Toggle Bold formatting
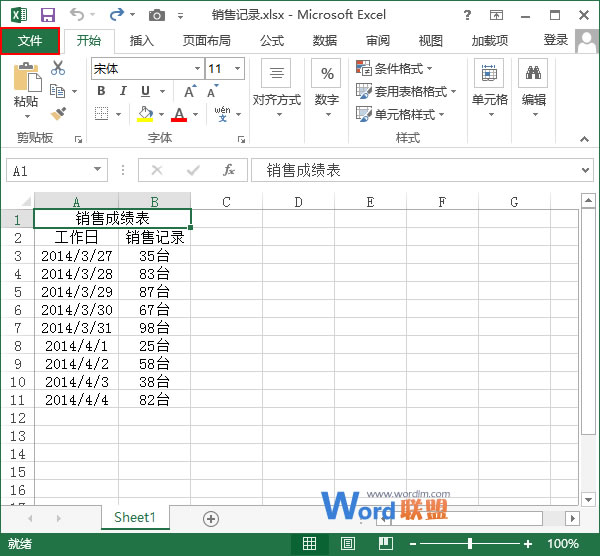The width and height of the screenshot is (600, 556). point(101,91)
